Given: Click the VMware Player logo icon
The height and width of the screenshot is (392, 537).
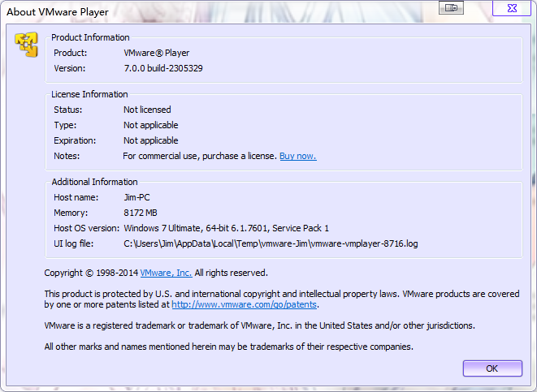Looking at the screenshot, I should [x=27, y=45].
